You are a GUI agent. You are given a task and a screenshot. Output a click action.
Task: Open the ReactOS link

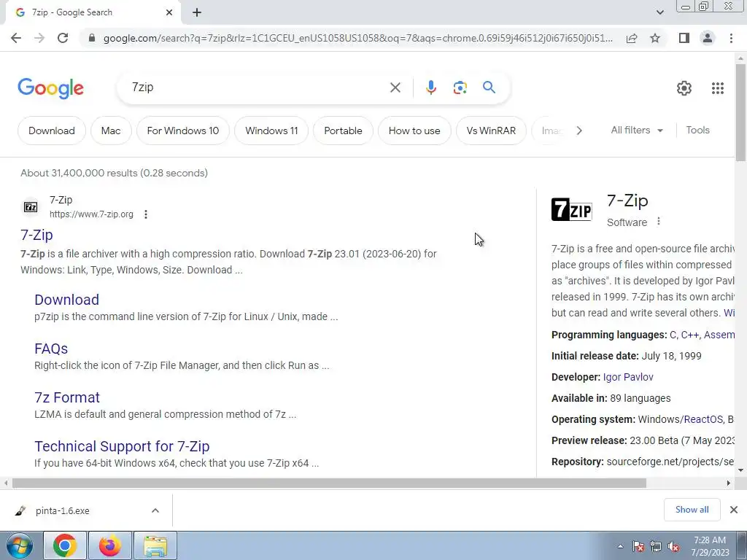[x=704, y=419]
